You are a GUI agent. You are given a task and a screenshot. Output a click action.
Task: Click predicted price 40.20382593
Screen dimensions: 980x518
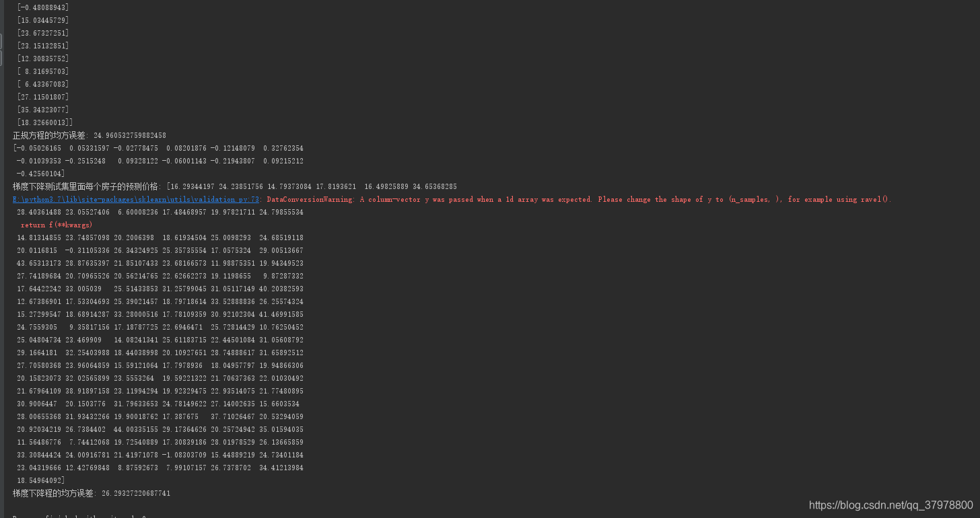[x=280, y=289]
